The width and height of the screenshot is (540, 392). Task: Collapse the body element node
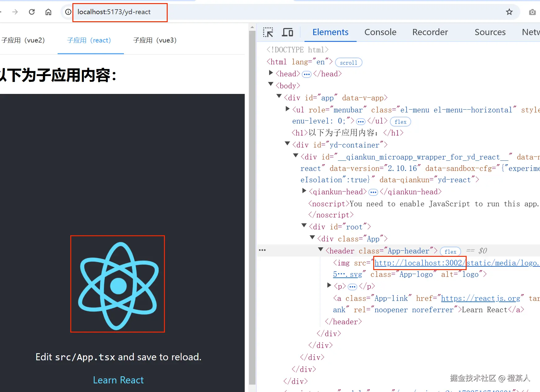pyautogui.click(x=271, y=84)
